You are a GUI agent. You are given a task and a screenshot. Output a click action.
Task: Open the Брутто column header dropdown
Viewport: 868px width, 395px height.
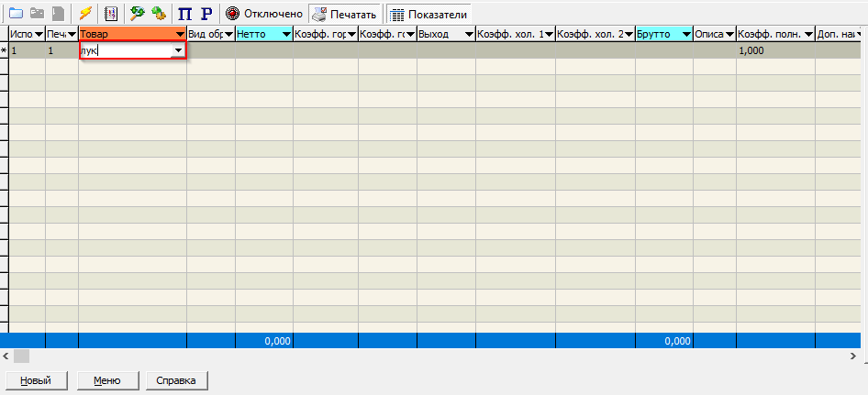[x=685, y=35]
